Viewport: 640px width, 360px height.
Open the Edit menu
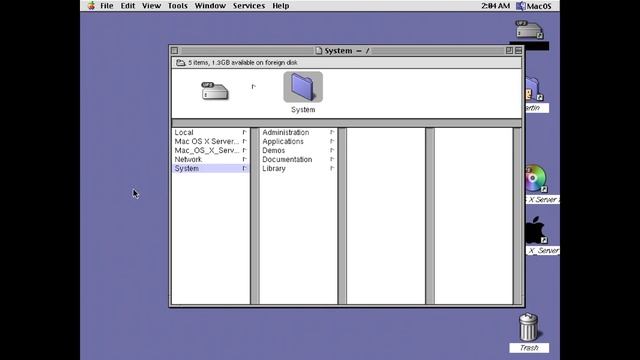coord(128,6)
